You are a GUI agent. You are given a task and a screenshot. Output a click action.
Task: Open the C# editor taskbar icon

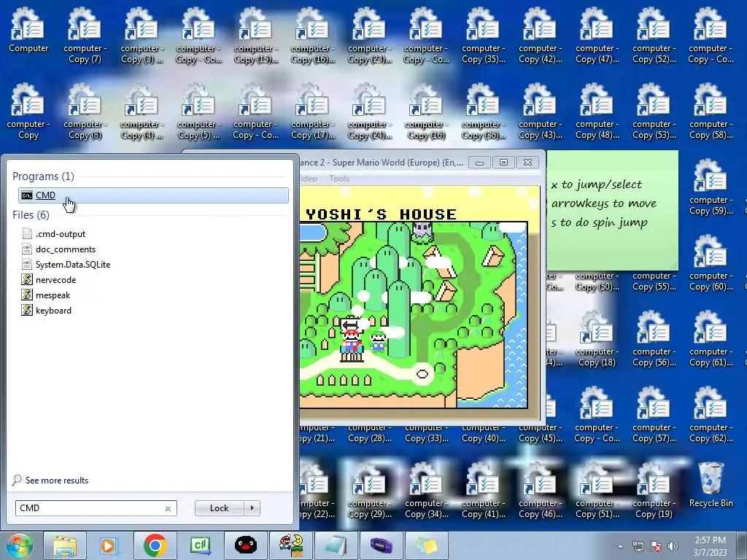click(x=200, y=545)
